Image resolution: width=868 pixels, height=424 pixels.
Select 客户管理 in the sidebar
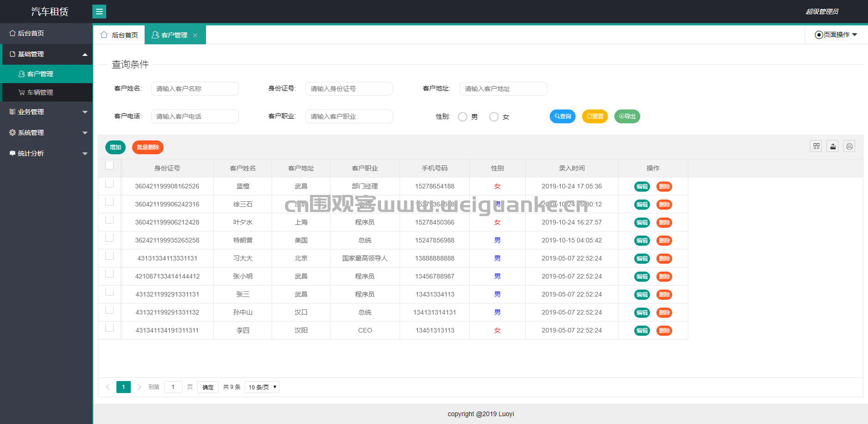click(46, 74)
